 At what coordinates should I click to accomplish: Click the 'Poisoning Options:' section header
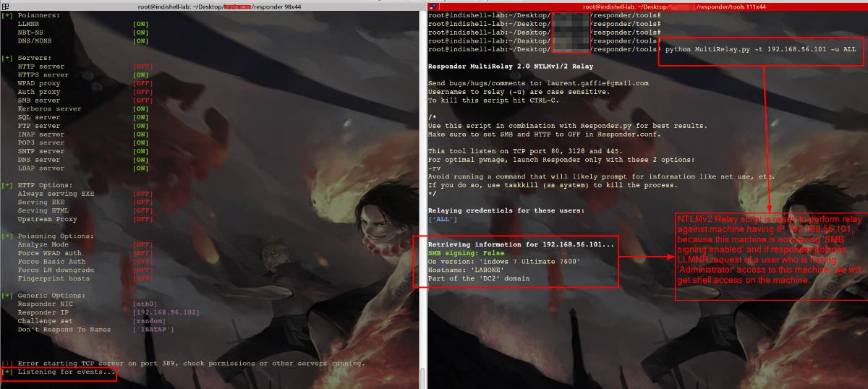[x=55, y=236]
